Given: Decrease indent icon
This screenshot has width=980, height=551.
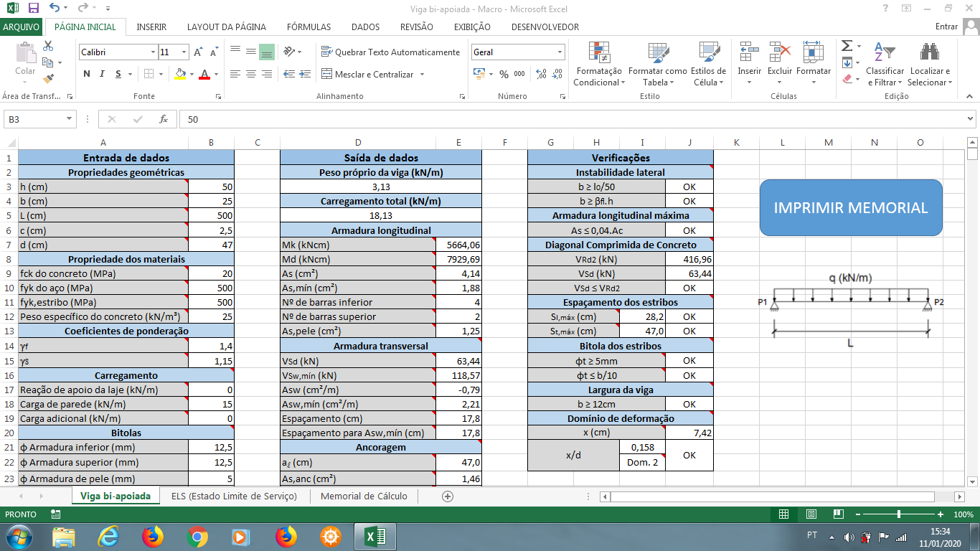Looking at the screenshot, I should tap(289, 74).
